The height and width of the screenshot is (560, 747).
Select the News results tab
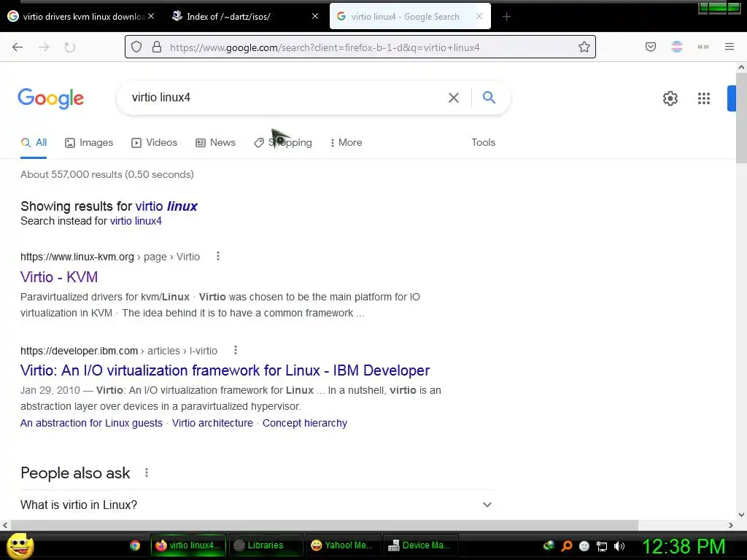(x=216, y=142)
